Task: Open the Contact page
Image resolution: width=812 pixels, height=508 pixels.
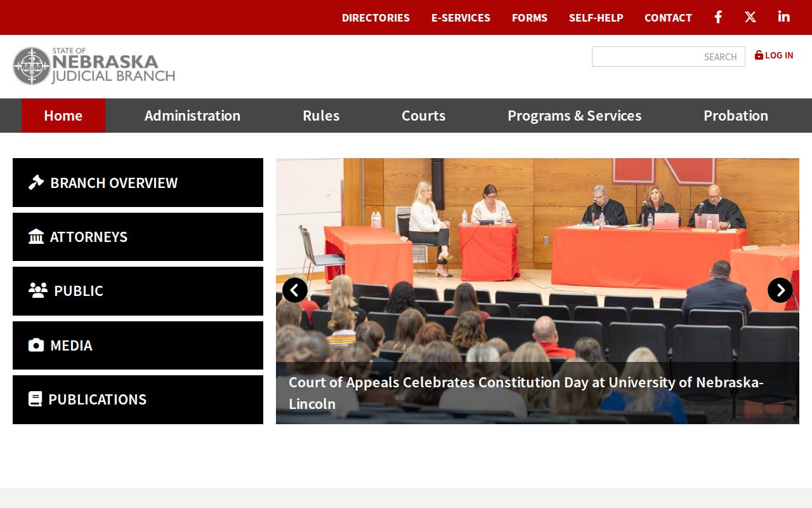Action: point(668,18)
